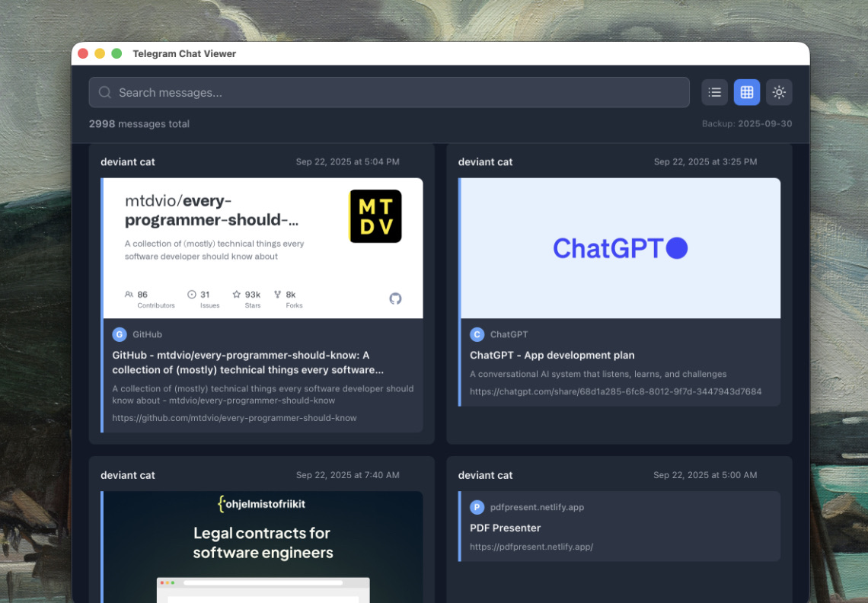Open the chatgpt.com share link
The height and width of the screenshot is (603, 868).
coord(615,391)
